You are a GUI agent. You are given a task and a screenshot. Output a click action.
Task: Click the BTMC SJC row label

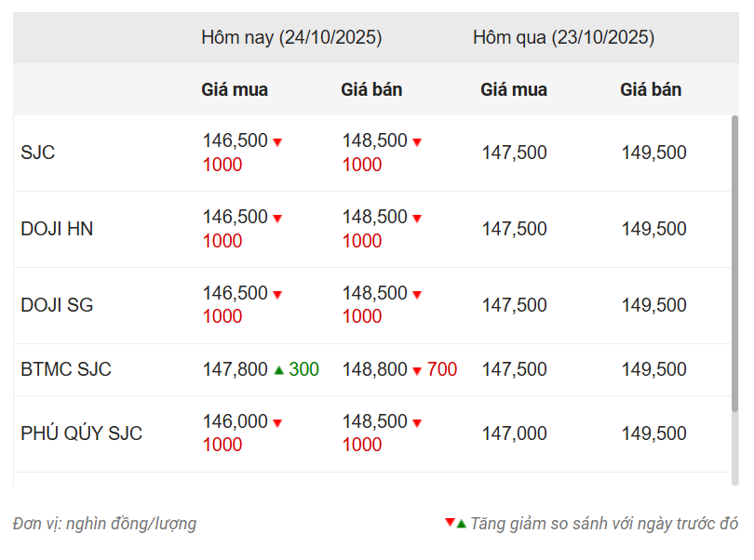click(x=66, y=369)
